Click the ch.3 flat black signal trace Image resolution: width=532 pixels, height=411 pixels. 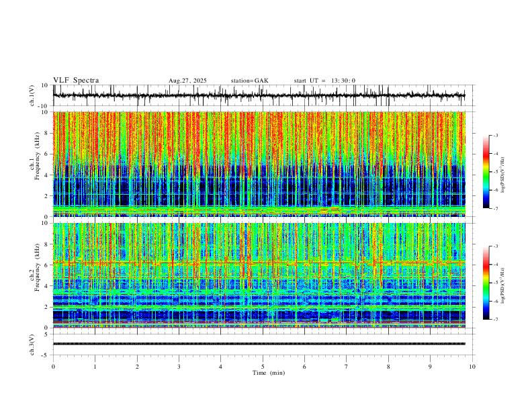pyautogui.click(x=259, y=344)
